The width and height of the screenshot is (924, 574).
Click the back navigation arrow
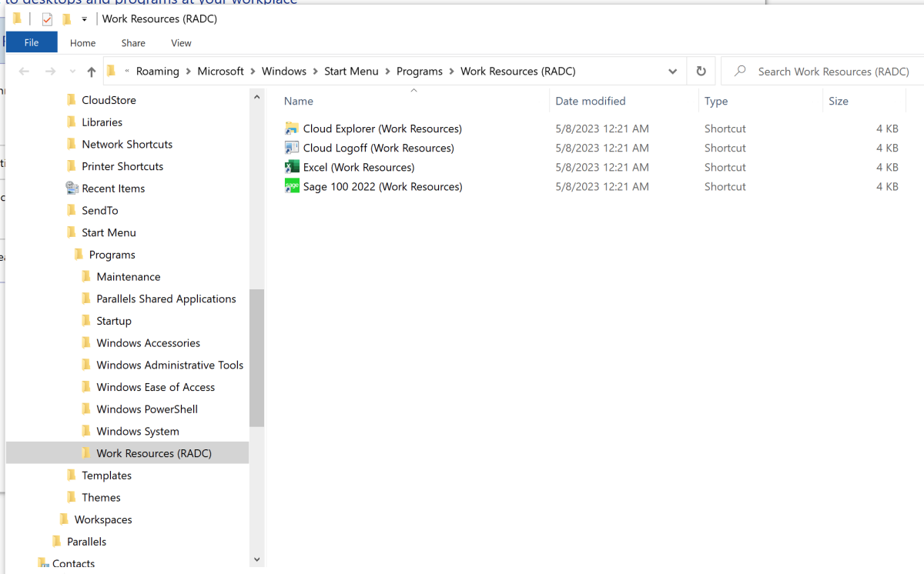(24, 71)
